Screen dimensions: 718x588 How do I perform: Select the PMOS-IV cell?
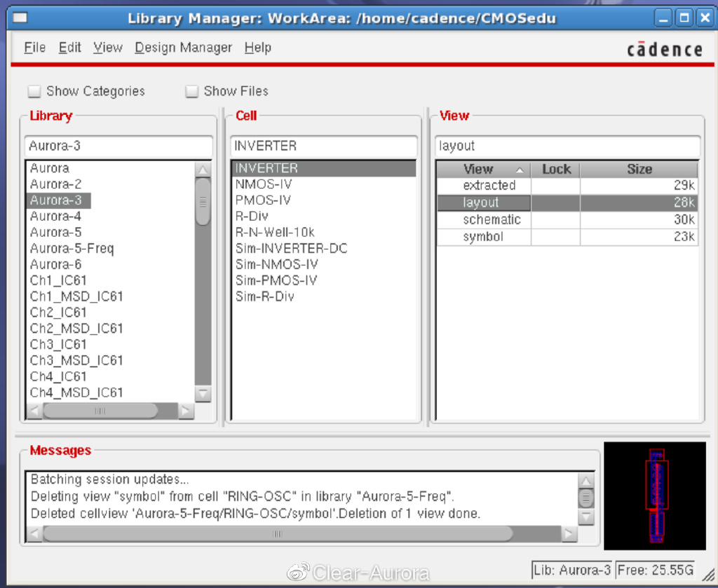263,200
